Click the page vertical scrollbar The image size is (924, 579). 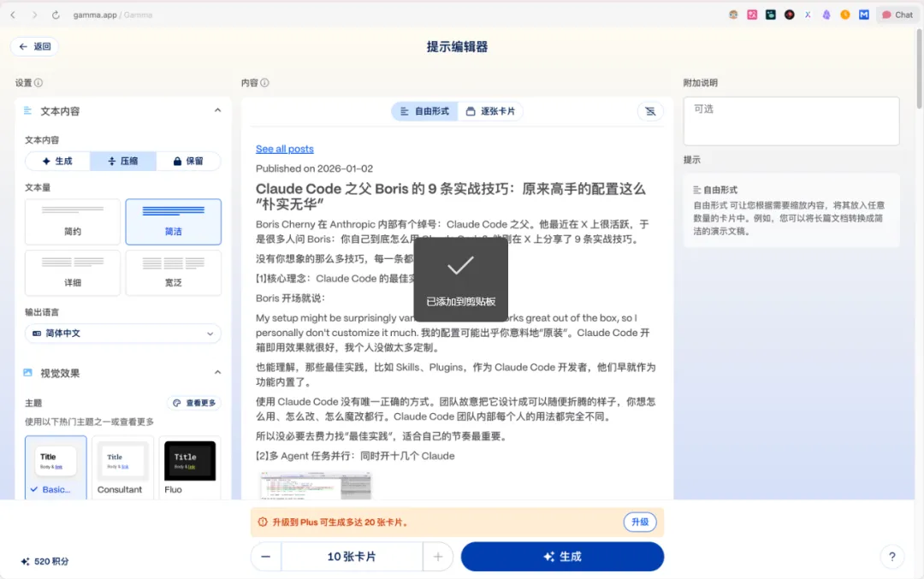(x=920, y=68)
